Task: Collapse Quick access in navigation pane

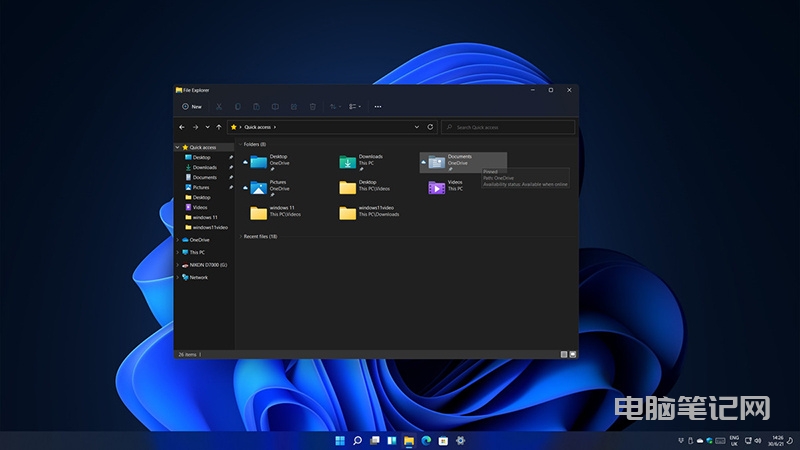Action: pyautogui.click(x=178, y=147)
